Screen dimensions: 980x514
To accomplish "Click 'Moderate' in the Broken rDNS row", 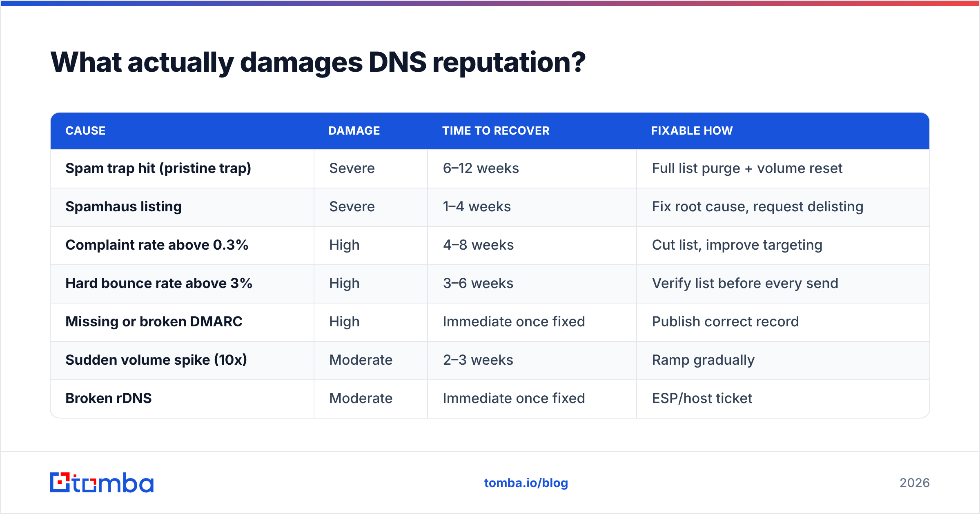I will 361,398.
